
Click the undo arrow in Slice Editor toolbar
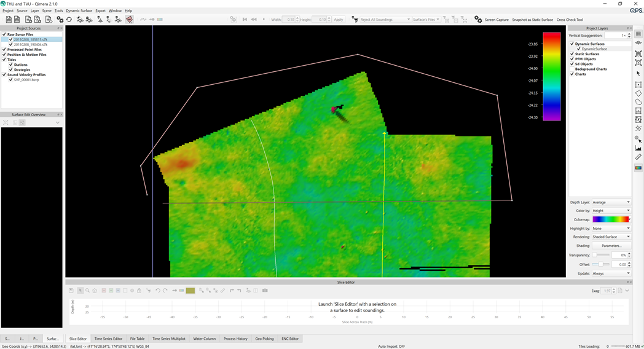coord(158,291)
